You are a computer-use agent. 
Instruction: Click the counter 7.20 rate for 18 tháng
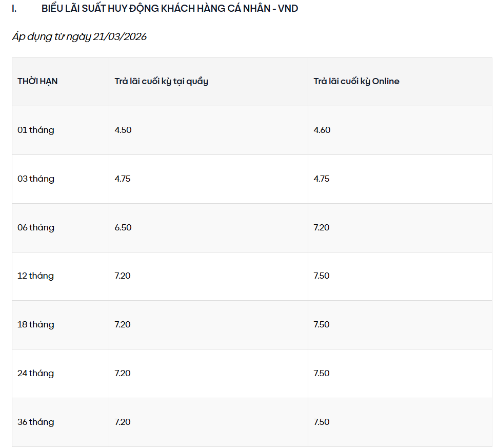[123, 324]
